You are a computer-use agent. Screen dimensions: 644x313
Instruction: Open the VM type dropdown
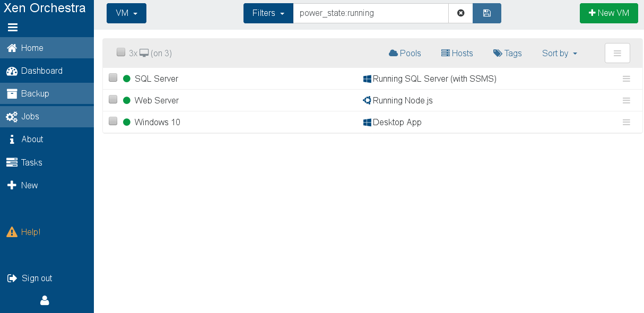pyautogui.click(x=126, y=13)
